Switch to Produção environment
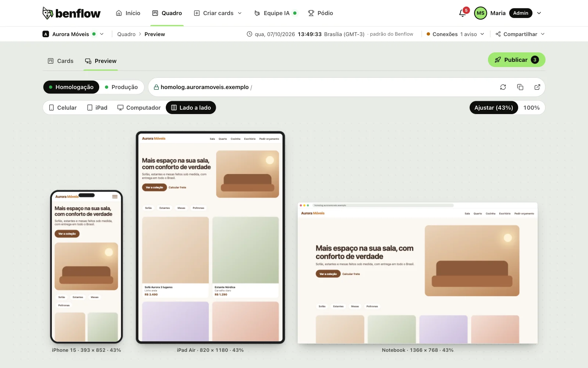588x368 pixels. pos(121,87)
